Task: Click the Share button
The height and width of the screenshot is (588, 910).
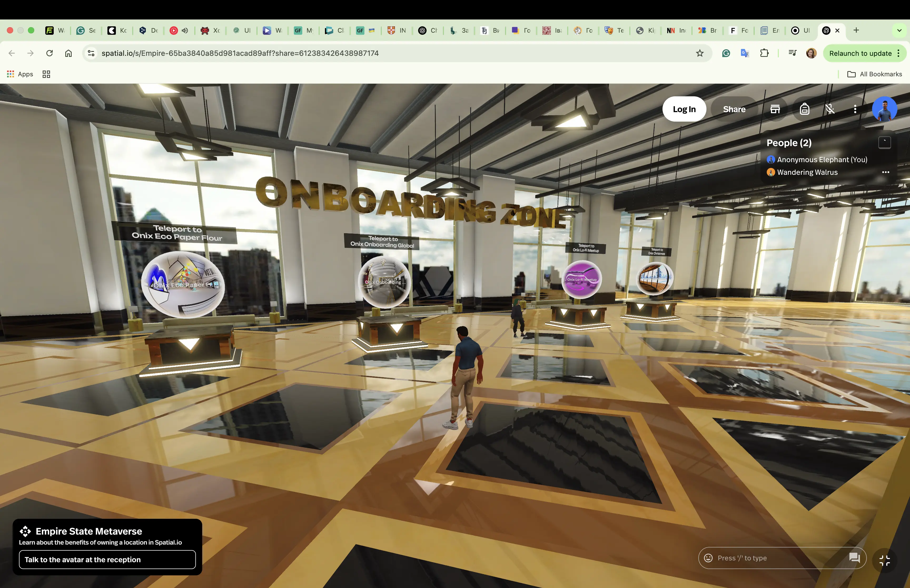Action: [x=734, y=109]
